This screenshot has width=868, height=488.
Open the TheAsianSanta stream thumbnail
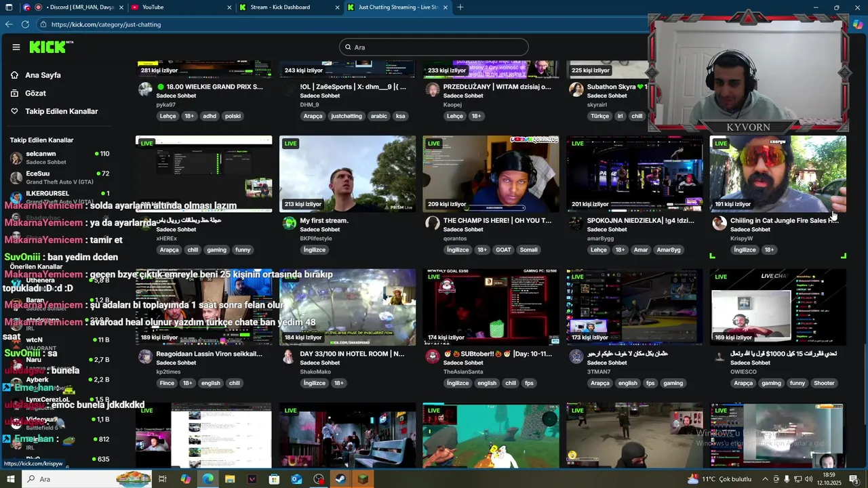coord(491,307)
